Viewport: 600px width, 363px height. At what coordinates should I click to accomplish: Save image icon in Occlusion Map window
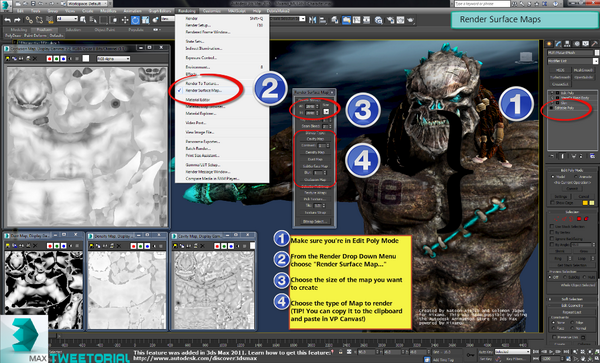click(8, 59)
